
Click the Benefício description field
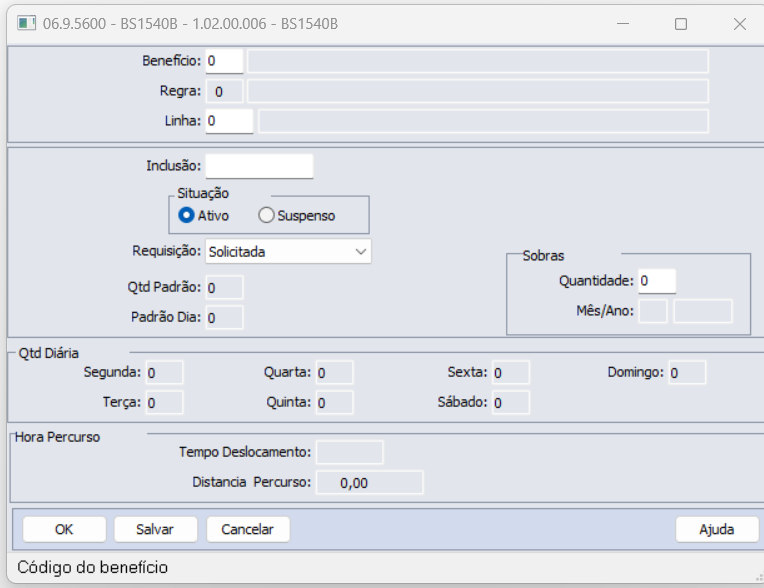478,61
